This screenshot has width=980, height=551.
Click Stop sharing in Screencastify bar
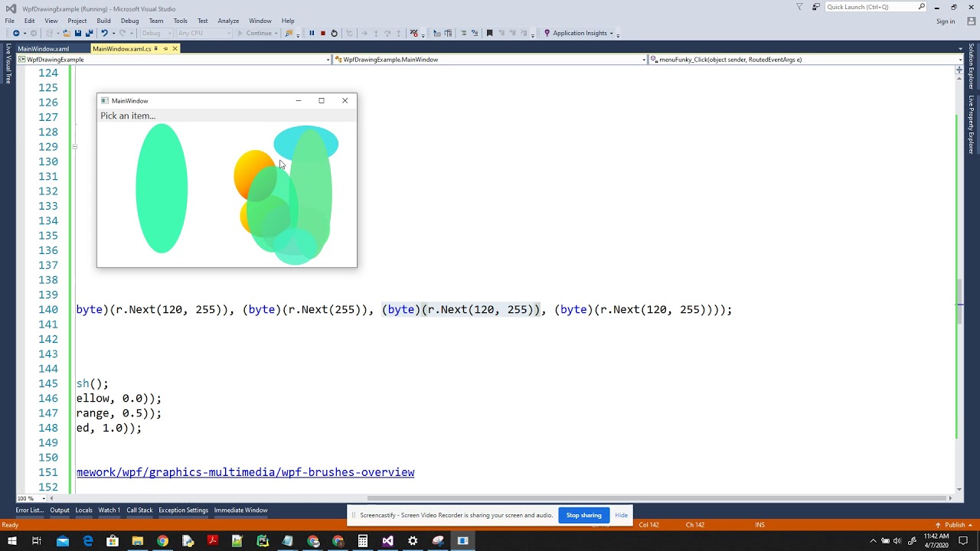584,515
